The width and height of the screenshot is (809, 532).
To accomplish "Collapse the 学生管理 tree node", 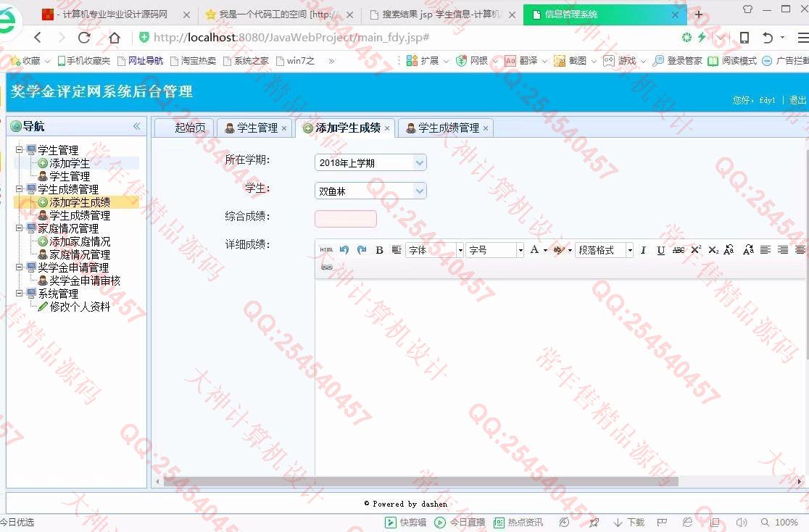I will [x=19, y=150].
